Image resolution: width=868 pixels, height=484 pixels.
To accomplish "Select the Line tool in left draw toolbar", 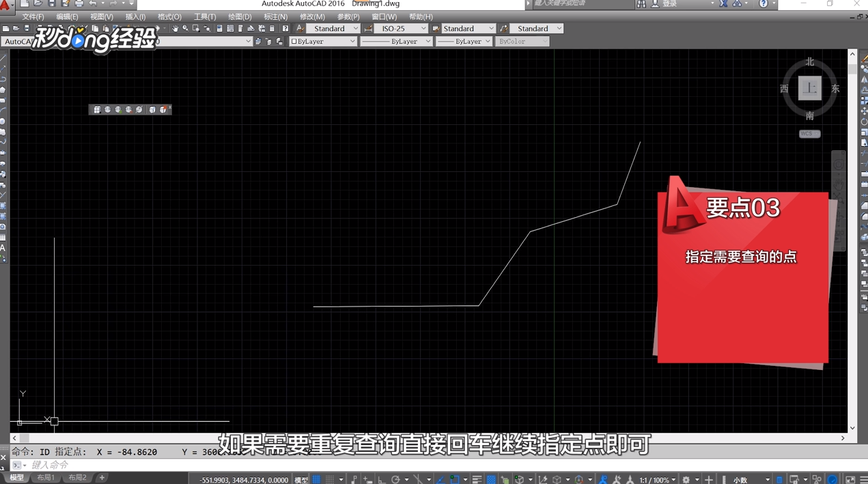I will [x=3, y=58].
